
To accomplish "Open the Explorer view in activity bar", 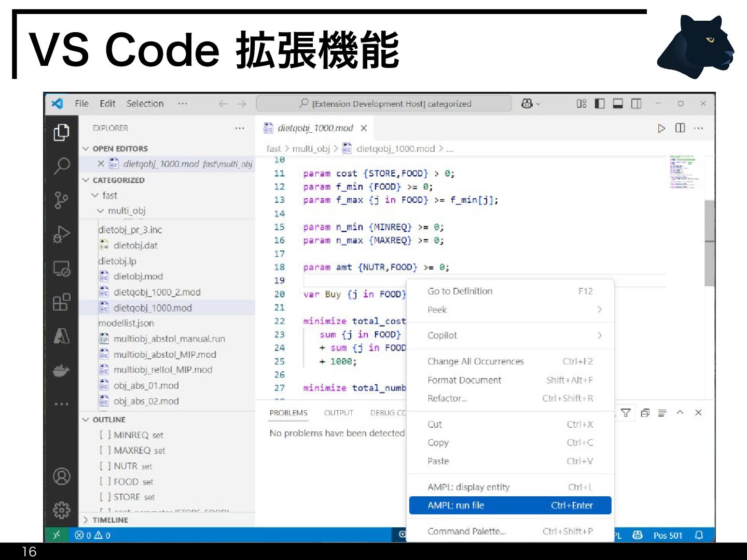I will [61, 132].
